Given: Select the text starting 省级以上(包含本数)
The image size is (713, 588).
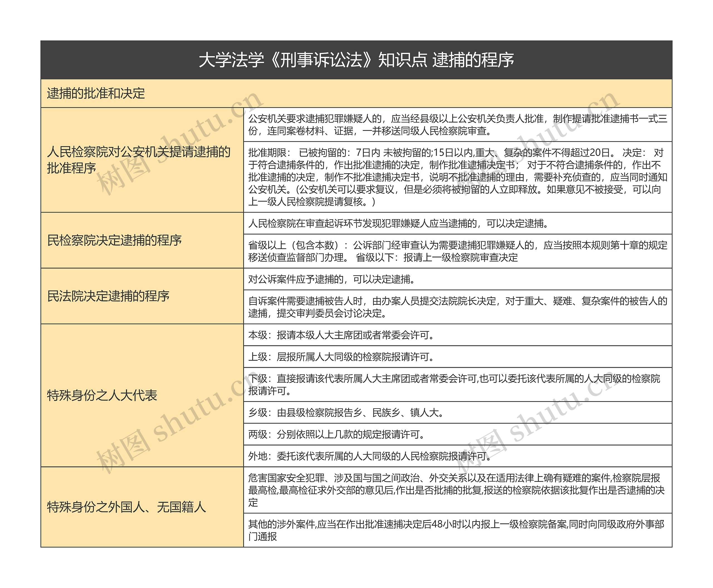Looking at the screenshot, I should 458,251.
